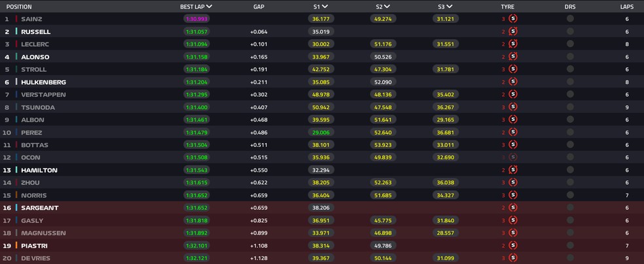Select driver name ALONSO
The height and width of the screenshot is (264, 644).
pos(35,57)
